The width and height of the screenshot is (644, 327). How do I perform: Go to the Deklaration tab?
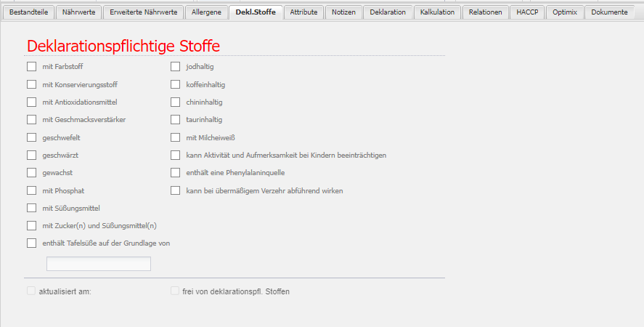pyautogui.click(x=388, y=12)
